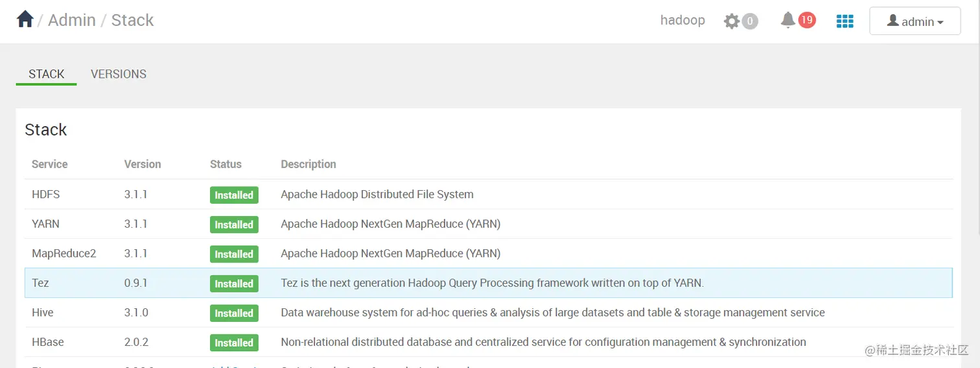
Task: Click the Service column header
Action: 50,164
